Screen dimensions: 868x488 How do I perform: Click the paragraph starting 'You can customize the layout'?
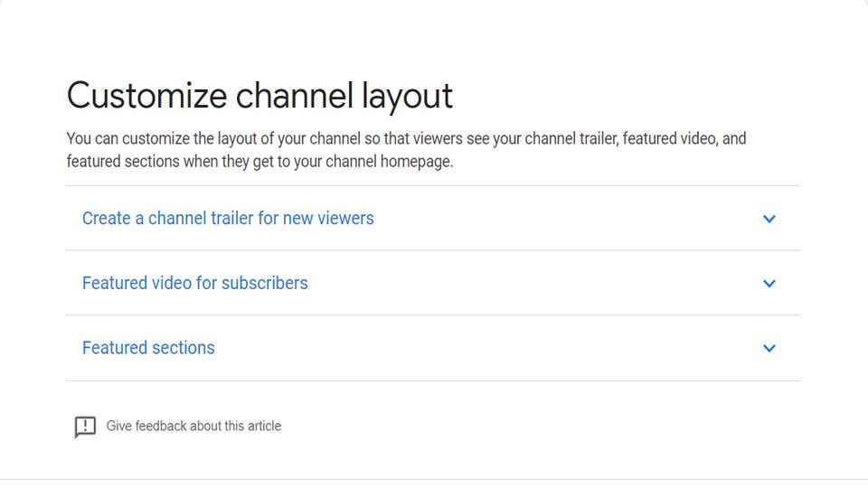(406, 150)
